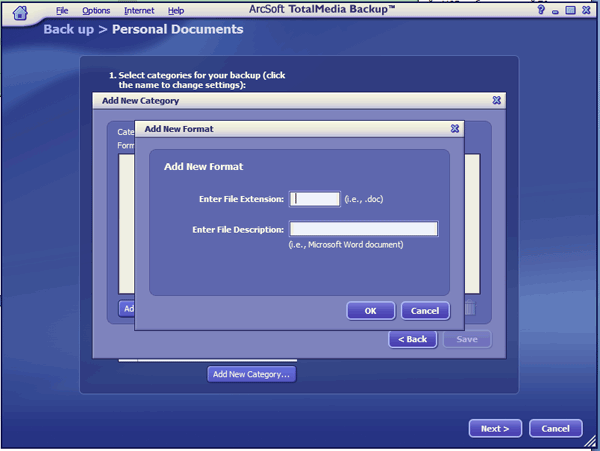Click the disabled Save button

tap(467, 339)
